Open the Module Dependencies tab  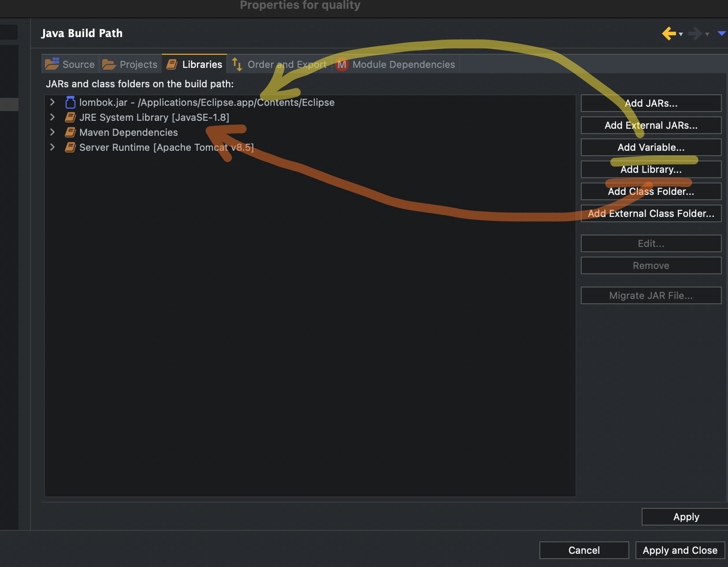click(396, 64)
